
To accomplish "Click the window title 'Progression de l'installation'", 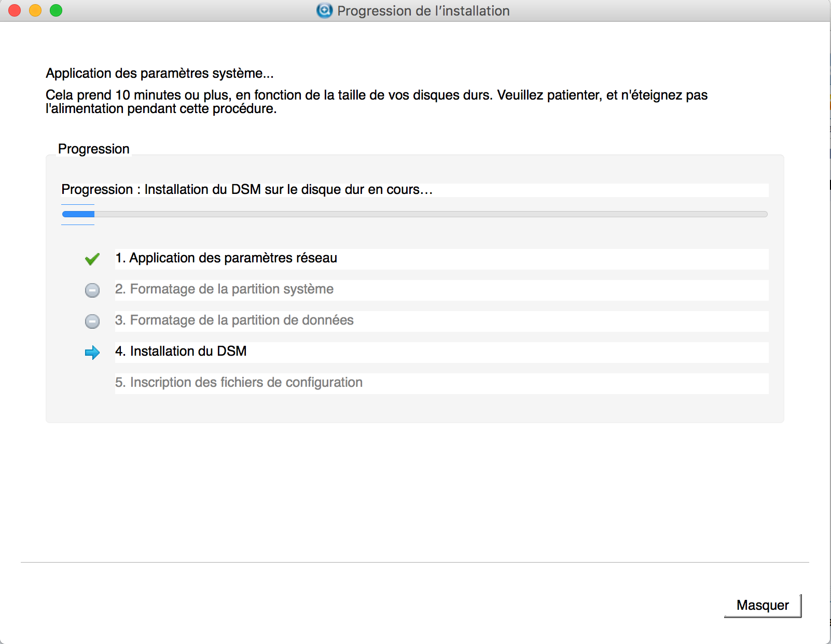I will pos(423,11).
